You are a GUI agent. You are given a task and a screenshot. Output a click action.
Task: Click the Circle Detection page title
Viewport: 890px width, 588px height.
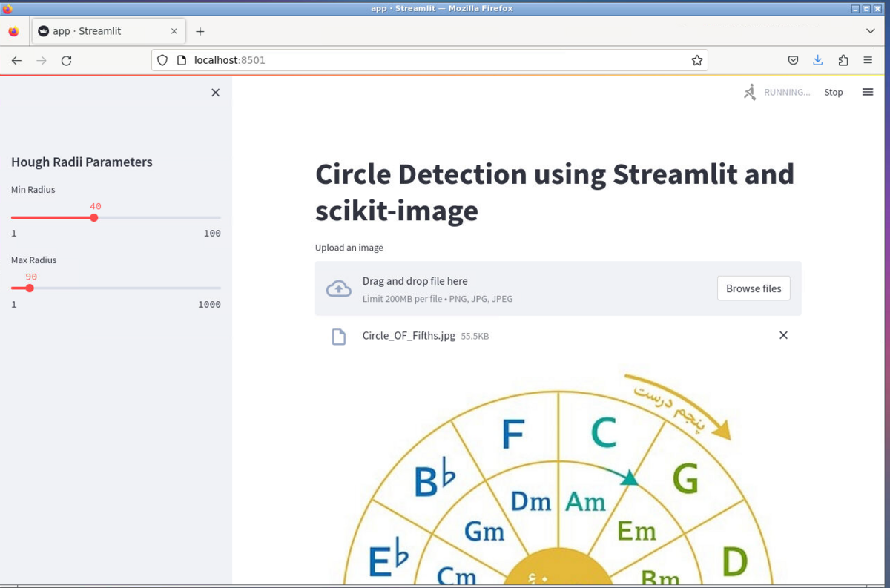point(555,193)
